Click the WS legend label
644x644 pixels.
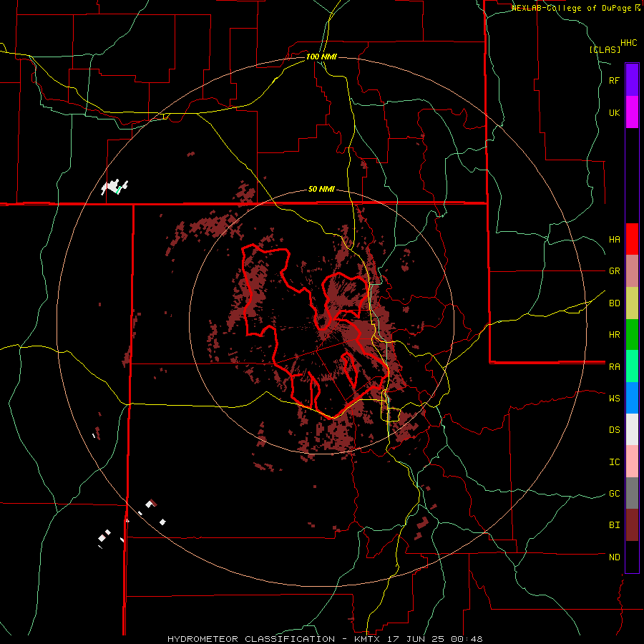tap(615, 399)
